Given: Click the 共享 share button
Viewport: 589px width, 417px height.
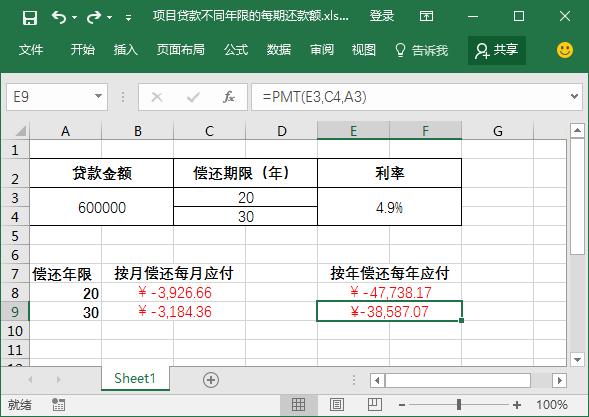Looking at the screenshot, I should pyautogui.click(x=497, y=50).
